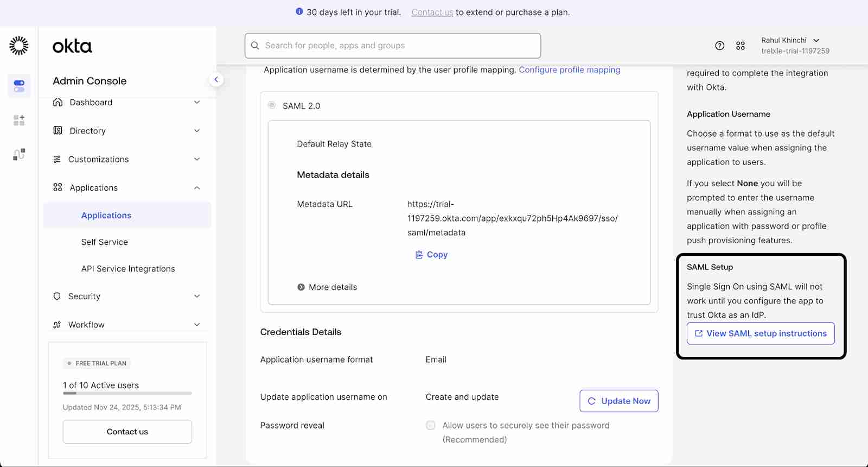Collapse the Applications menu chevron
The height and width of the screenshot is (467, 868).
coord(197,188)
